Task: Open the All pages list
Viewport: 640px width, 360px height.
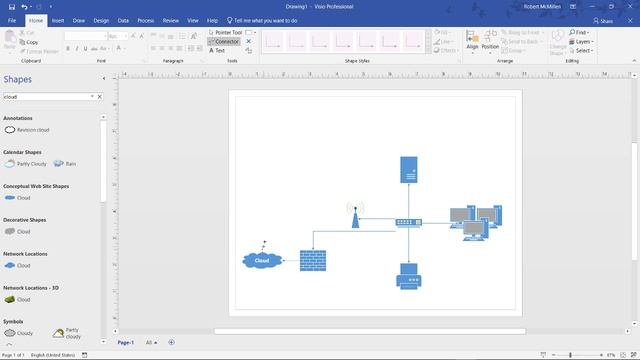Action: pos(151,342)
